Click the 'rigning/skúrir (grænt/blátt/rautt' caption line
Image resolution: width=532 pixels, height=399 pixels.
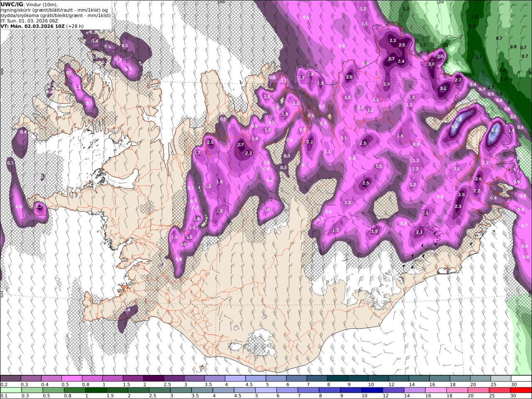click(55, 10)
